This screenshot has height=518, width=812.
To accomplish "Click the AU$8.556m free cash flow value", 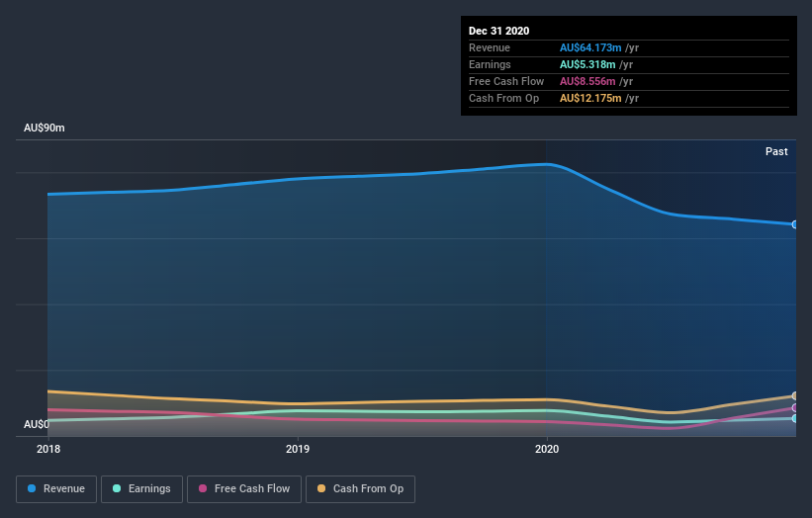I will [587, 81].
